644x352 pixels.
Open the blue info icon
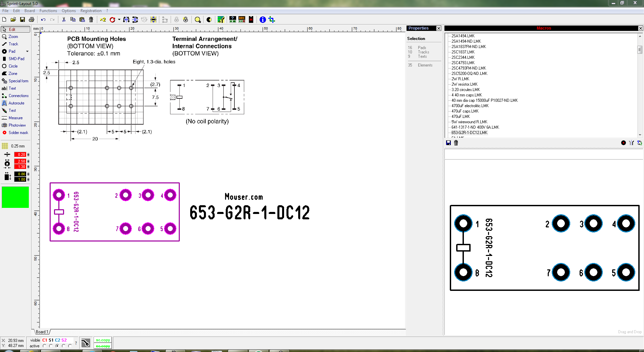[263, 20]
